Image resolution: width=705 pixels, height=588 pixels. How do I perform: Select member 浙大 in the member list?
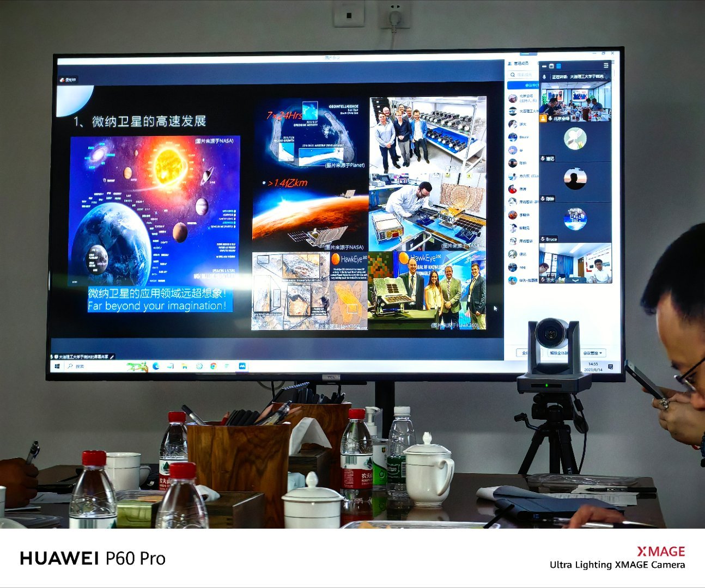point(523,124)
